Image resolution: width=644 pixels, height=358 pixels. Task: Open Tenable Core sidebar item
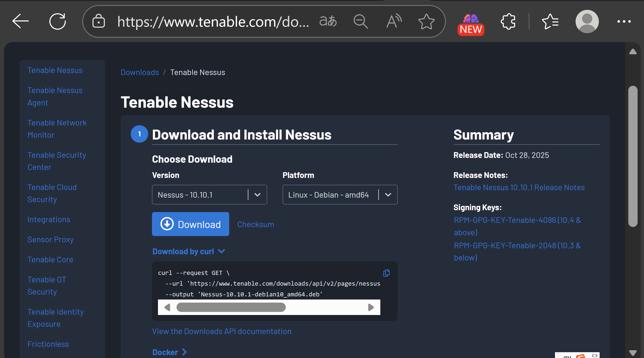(x=50, y=260)
